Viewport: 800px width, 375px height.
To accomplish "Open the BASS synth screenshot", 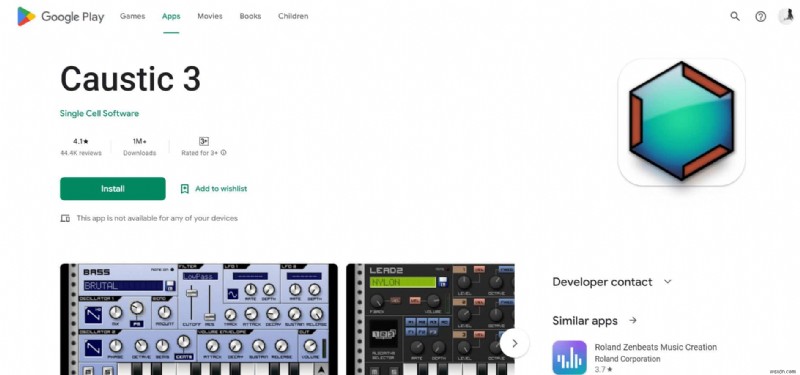I will 198,319.
